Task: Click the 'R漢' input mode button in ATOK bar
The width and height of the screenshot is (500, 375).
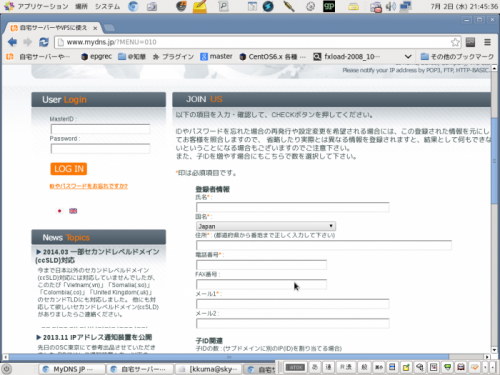Action: [x=346, y=367]
